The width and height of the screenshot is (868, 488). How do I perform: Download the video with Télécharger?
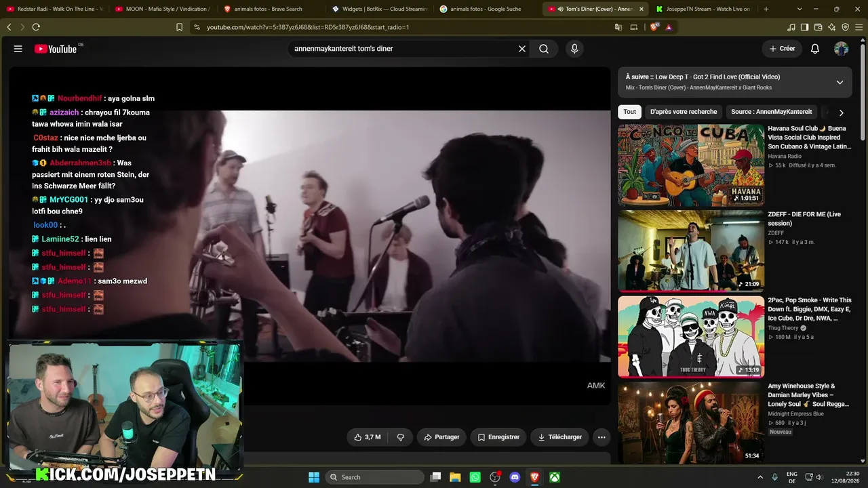pyautogui.click(x=559, y=437)
